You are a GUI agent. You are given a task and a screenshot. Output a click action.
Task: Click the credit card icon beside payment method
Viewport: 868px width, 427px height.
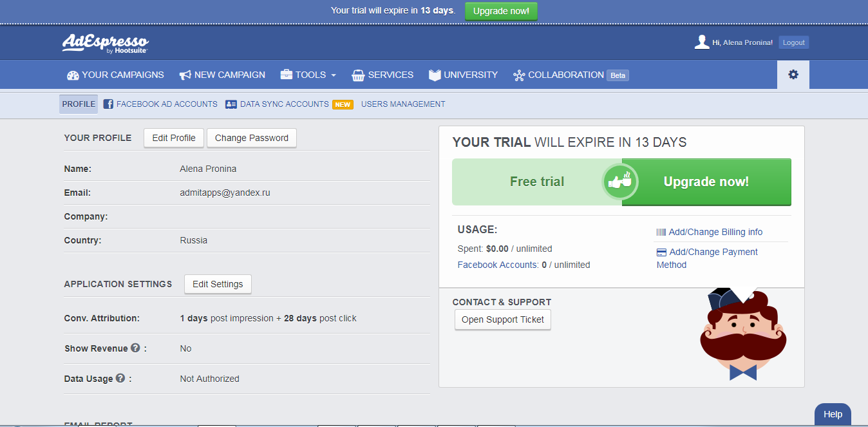point(661,252)
